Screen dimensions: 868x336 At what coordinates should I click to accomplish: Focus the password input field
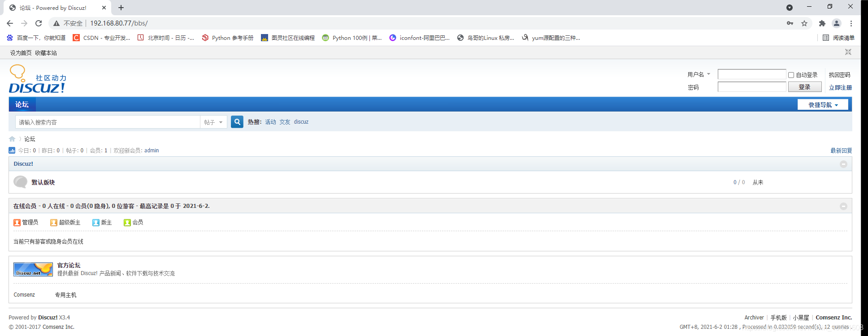[752, 87]
